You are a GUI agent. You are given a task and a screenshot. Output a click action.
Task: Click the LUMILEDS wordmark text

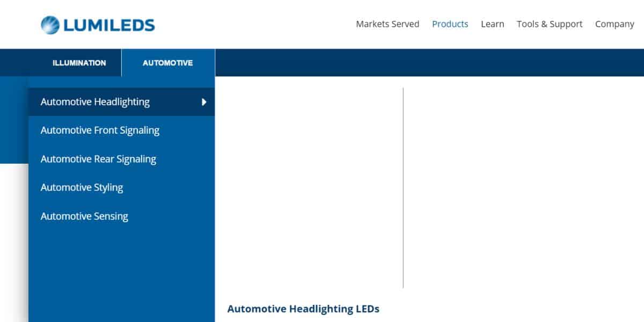pos(109,25)
